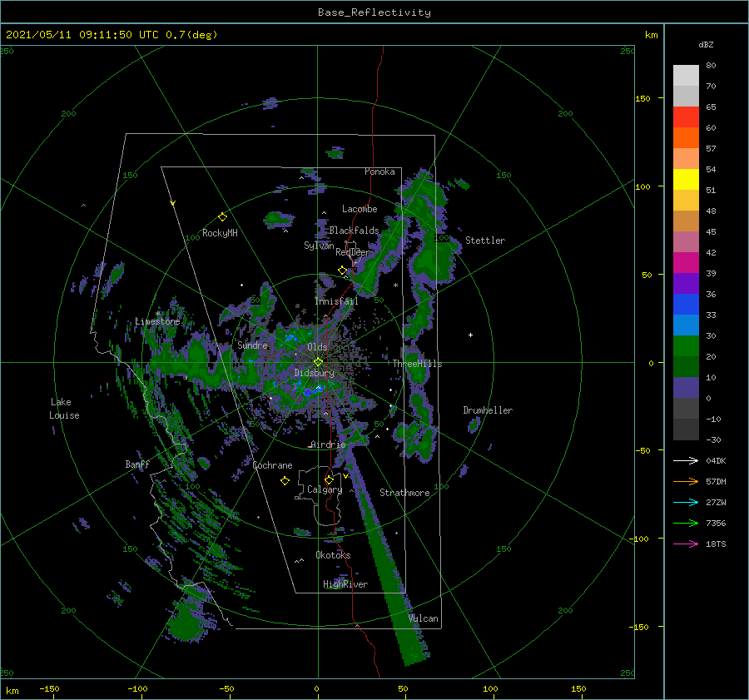Select the top light grey band in dBZ legend
The height and width of the screenshot is (700, 749).
[686, 76]
